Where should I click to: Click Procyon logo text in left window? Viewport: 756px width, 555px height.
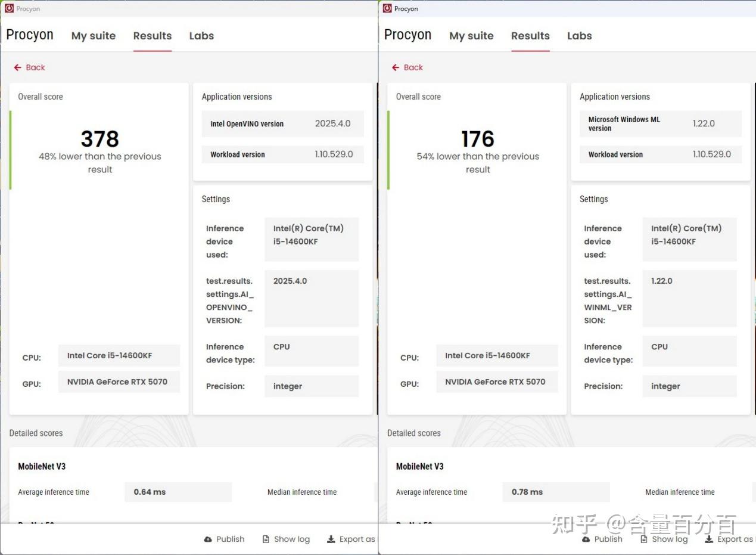click(x=30, y=35)
